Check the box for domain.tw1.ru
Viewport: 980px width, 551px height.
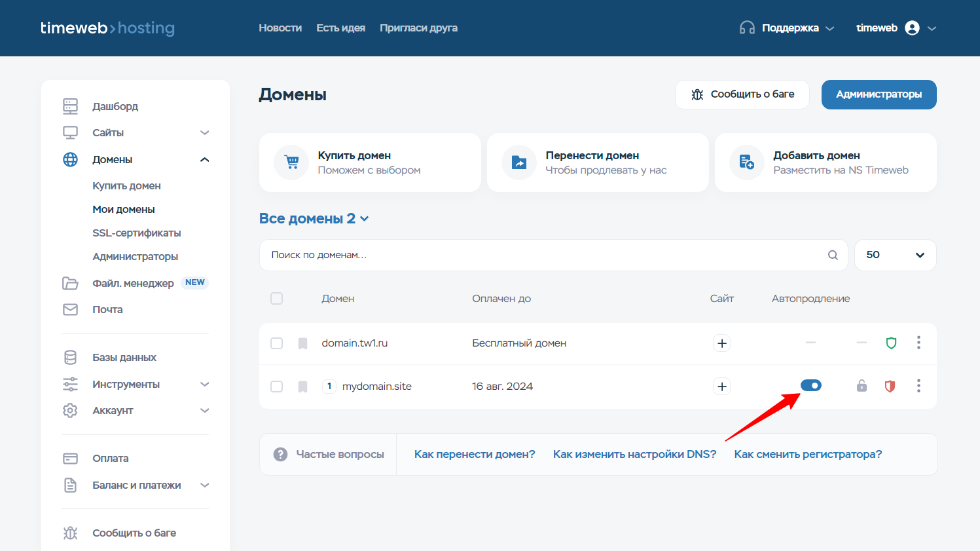click(x=277, y=343)
